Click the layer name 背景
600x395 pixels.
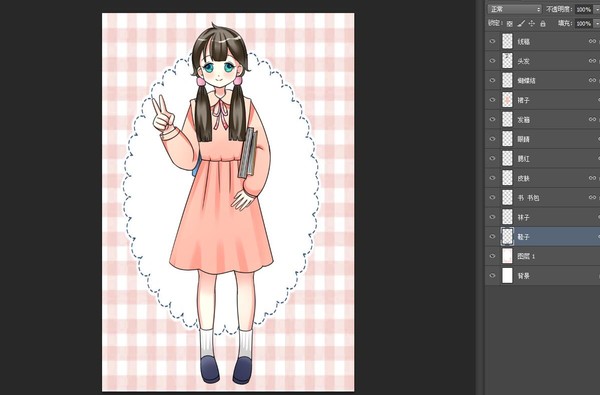[523, 276]
